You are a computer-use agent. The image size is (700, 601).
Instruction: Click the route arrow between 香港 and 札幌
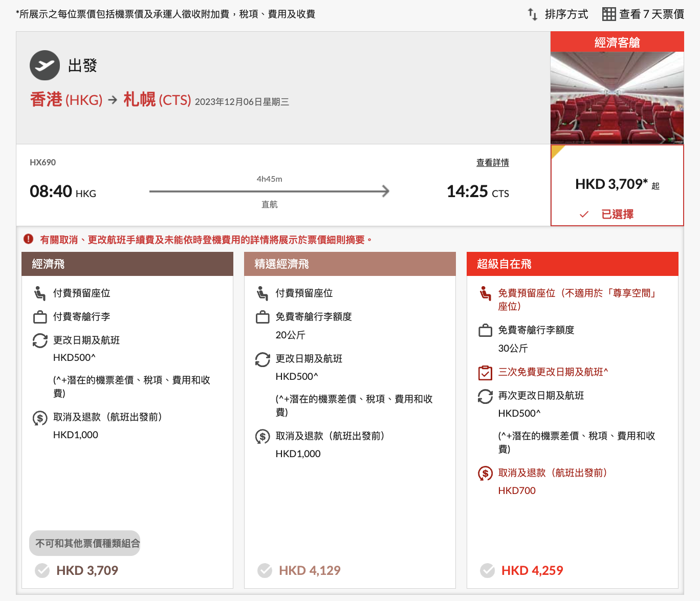[x=113, y=99]
